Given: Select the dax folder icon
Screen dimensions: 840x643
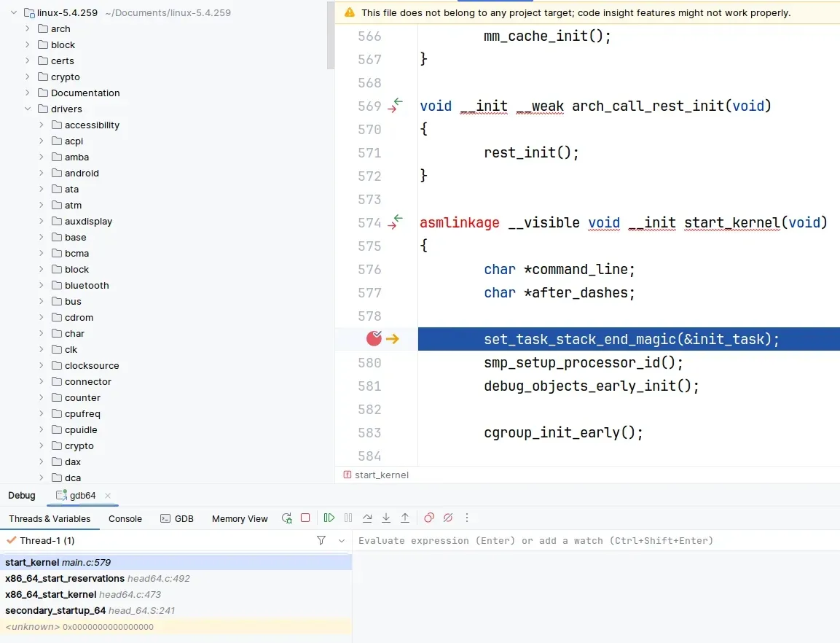Looking at the screenshot, I should [x=57, y=461].
